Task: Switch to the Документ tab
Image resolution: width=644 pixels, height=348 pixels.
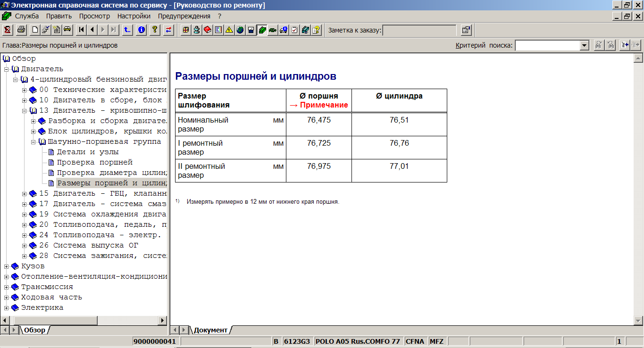Action: (x=210, y=330)
